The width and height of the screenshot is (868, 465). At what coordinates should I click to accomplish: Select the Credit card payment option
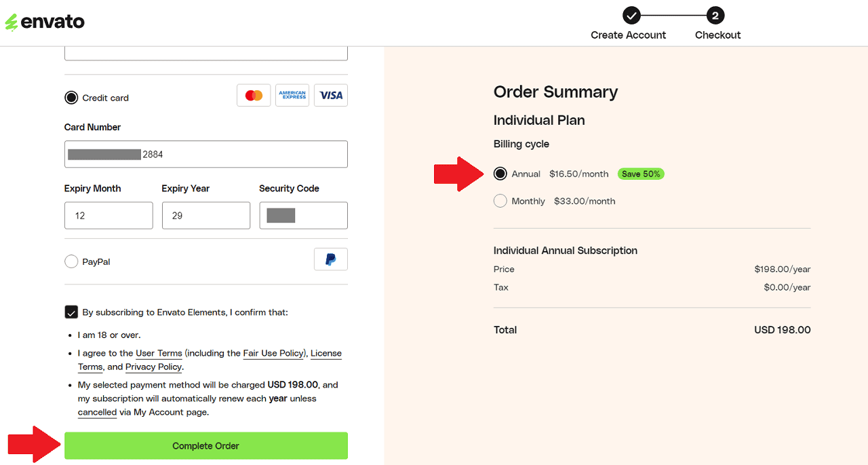click(71, 98)
